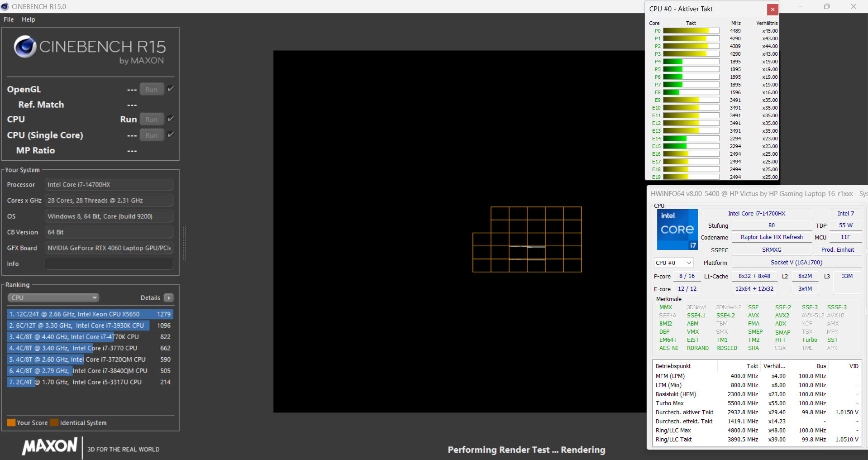868x460 pixels.
Task: Click the orange Your Score legend swatch
Action: pos(11,423)
